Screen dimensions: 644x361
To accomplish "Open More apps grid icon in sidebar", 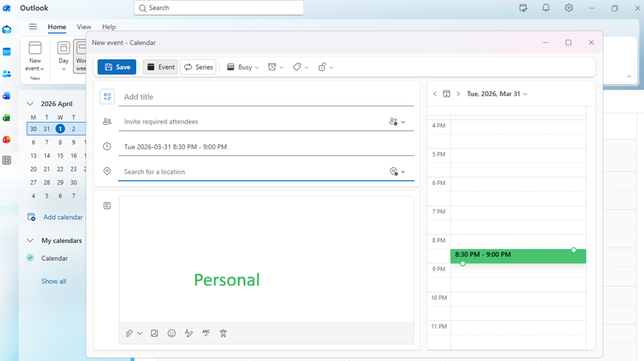I will coord(6,160).
